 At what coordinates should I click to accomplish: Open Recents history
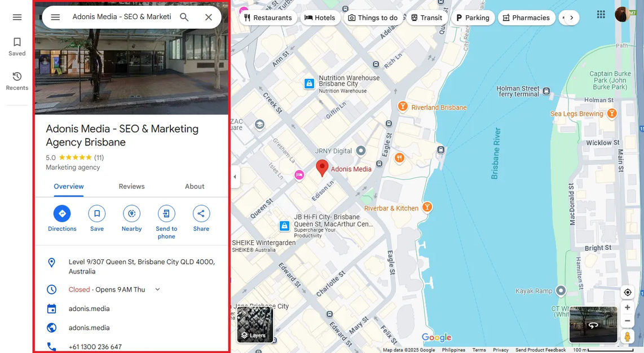[x=17, y=81]
